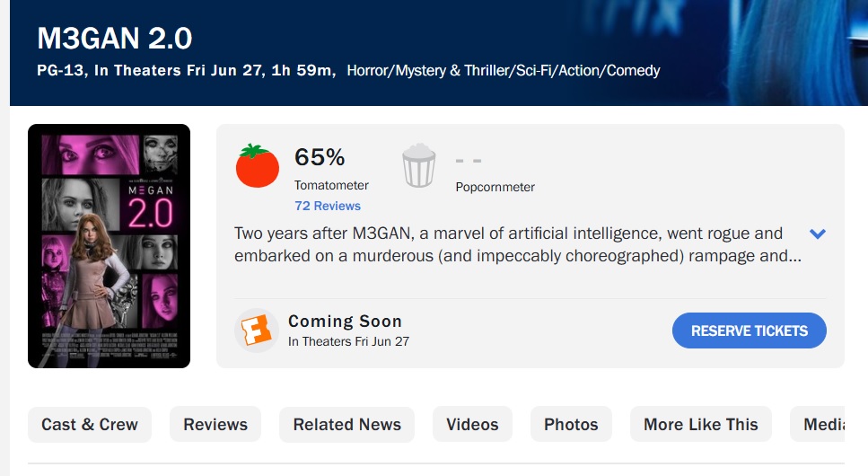Expand the movie synopsis with the chevron
The height and width of the screenshot is (476, 868).
(817, 234)
